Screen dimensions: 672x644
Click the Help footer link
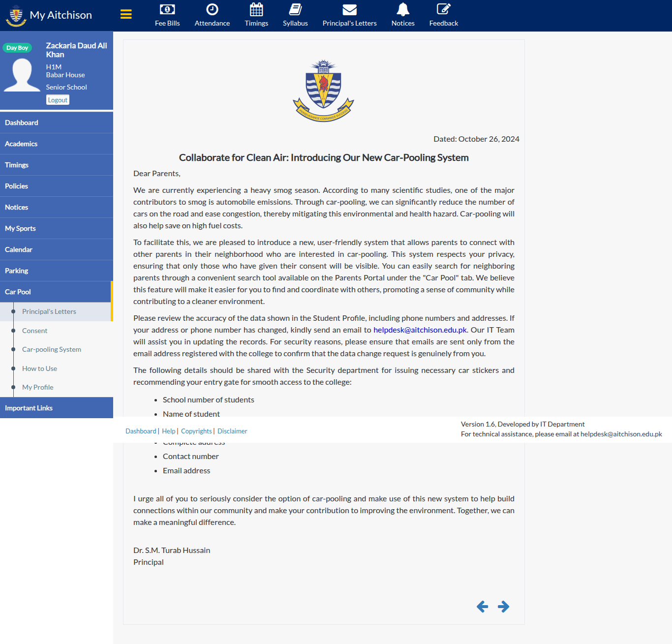pos(169,431)
